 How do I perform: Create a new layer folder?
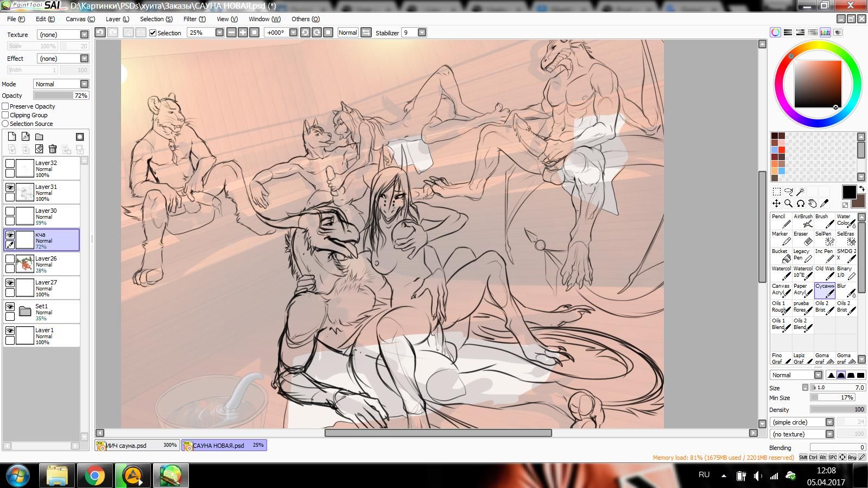(39, 137)
